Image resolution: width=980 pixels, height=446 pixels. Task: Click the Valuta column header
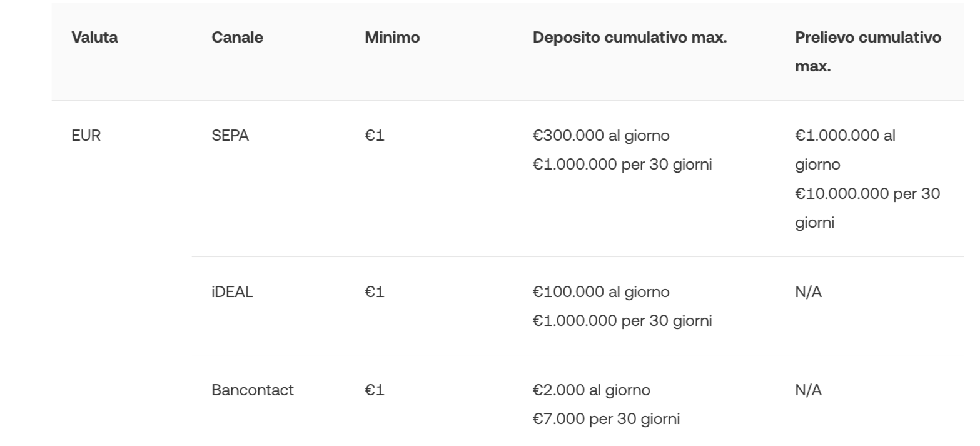click(x=94, y=38)
